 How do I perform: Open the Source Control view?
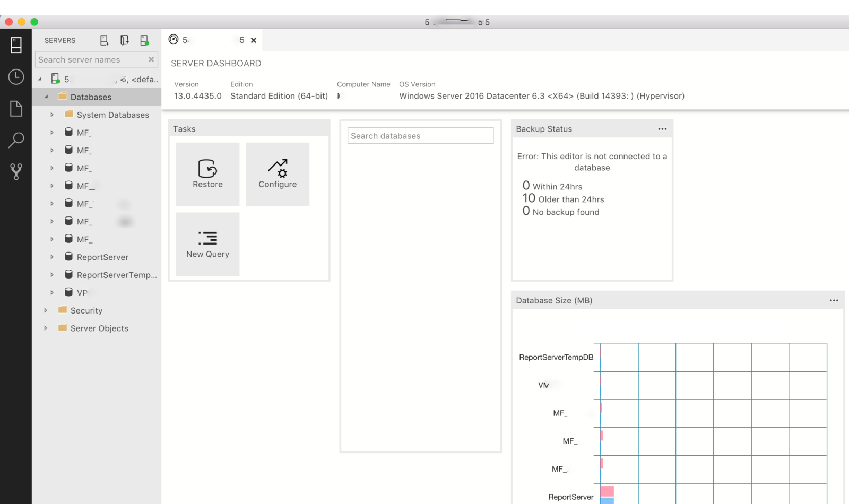tap(16, 171)
